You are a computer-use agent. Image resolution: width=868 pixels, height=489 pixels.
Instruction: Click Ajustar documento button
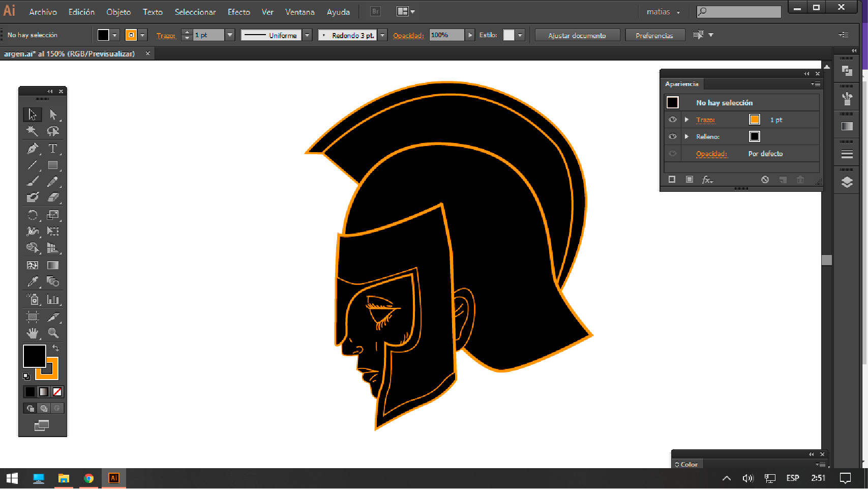tap(577, 35)
